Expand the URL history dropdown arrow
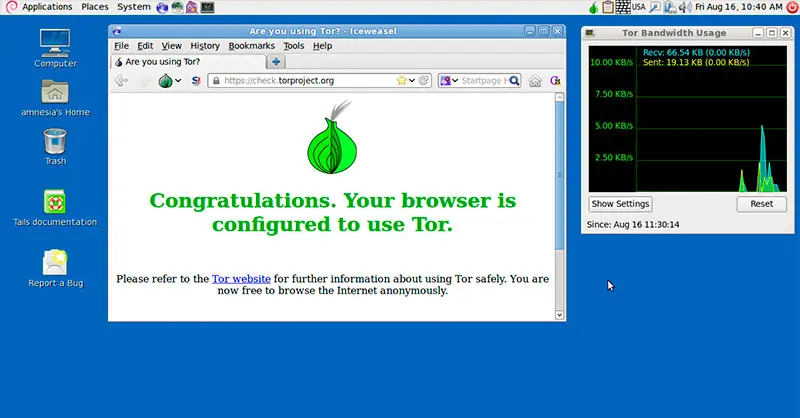This screenshot has height=418, width=800. pos(412,81)
